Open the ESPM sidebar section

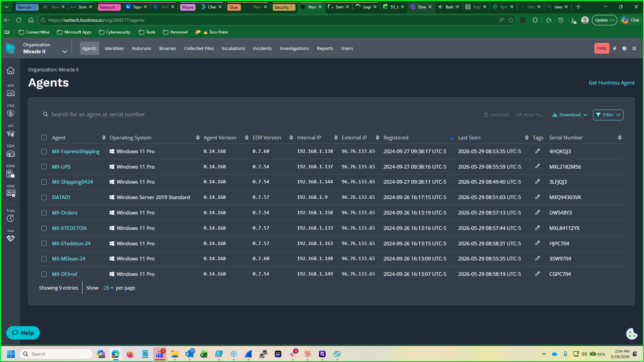(11, 171)
